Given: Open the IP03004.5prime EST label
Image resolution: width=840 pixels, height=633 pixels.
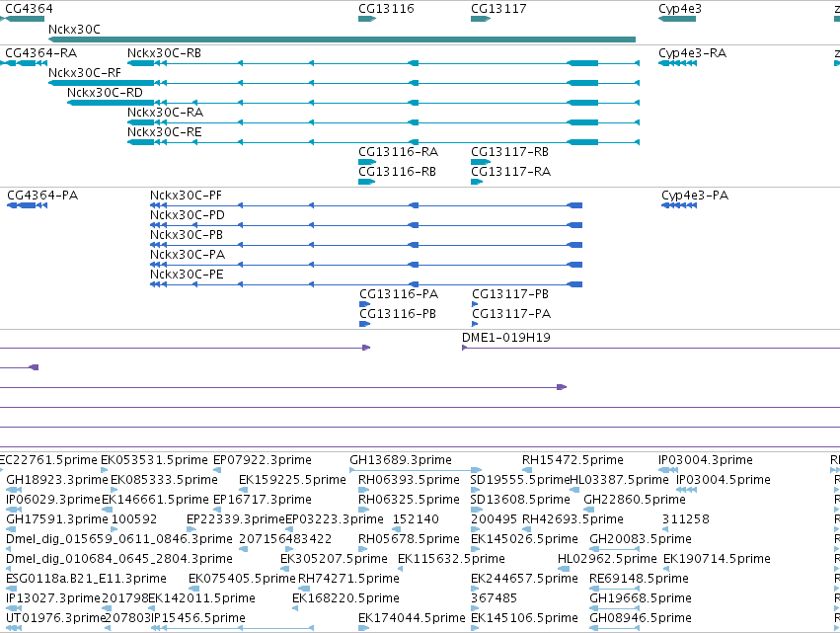Looking at the screenshot, I should tap(724, 480).
